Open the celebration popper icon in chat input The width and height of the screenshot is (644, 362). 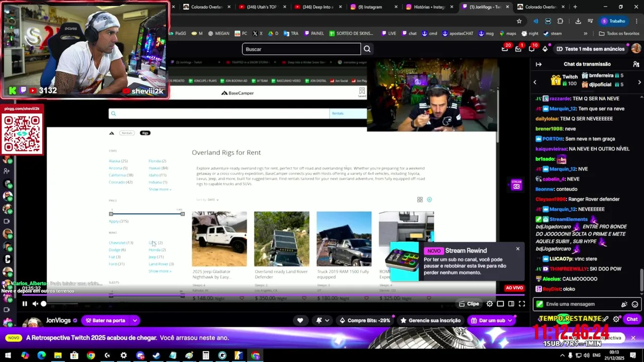point(624,304)
